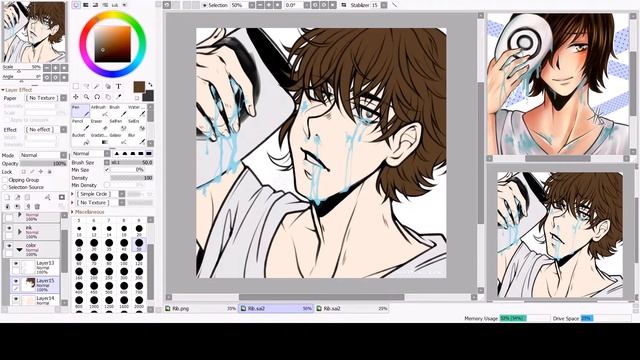640x360 pixels.
Task: Select the Text tool
Action: 118,87
